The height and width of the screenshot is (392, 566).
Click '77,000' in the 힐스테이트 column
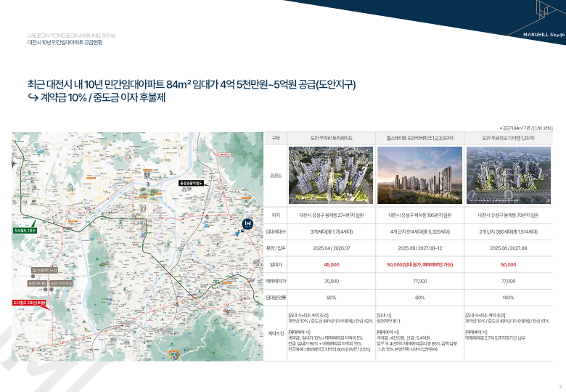tap(419, 281)
